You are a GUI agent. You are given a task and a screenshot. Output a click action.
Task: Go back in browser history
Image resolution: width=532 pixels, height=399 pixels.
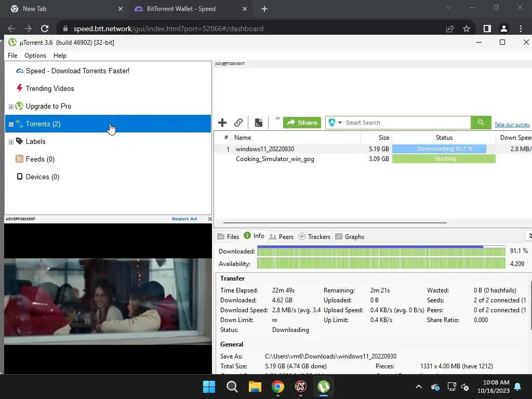[x=11, y=29]
